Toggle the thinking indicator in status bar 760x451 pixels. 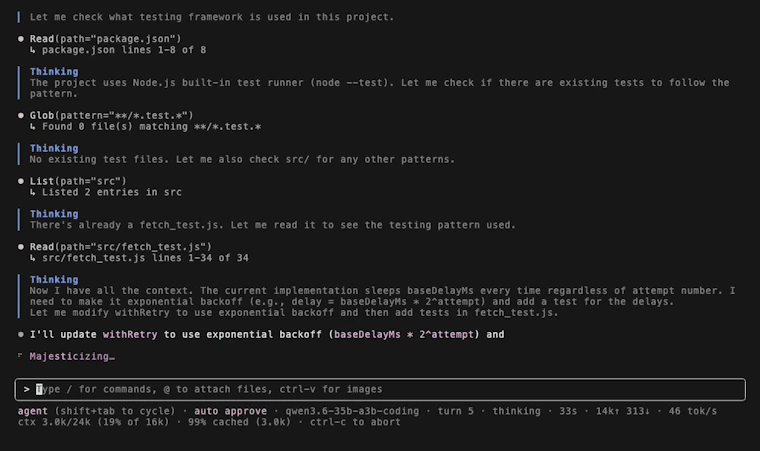click(516, 411)
